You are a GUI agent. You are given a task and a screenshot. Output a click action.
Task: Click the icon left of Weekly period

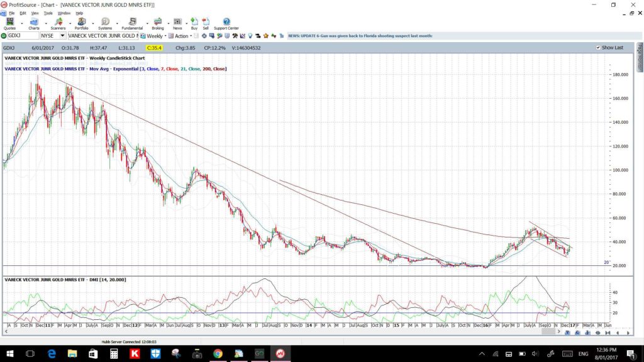pos(143,36)
